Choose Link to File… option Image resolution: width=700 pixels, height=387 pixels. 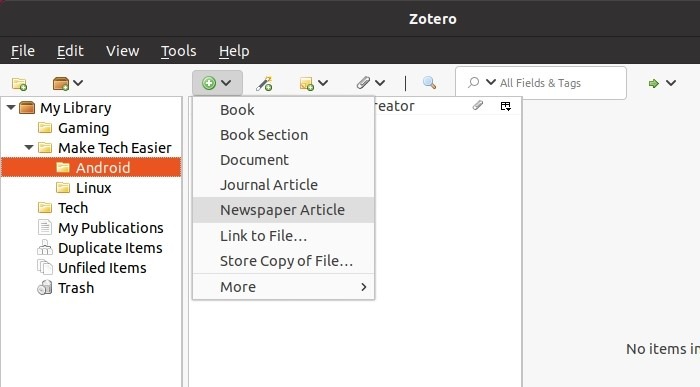[x=283, y=236]
